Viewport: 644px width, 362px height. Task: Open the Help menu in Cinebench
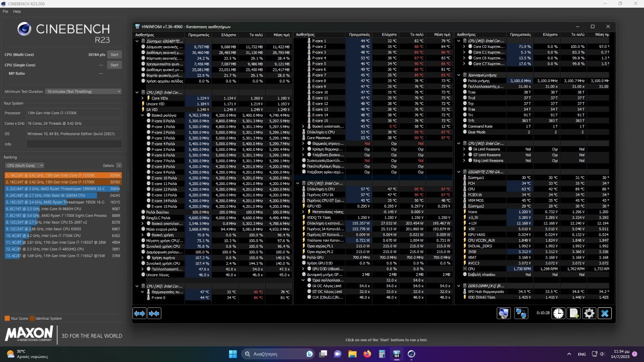pyautogui.click(x=17, y=11)
